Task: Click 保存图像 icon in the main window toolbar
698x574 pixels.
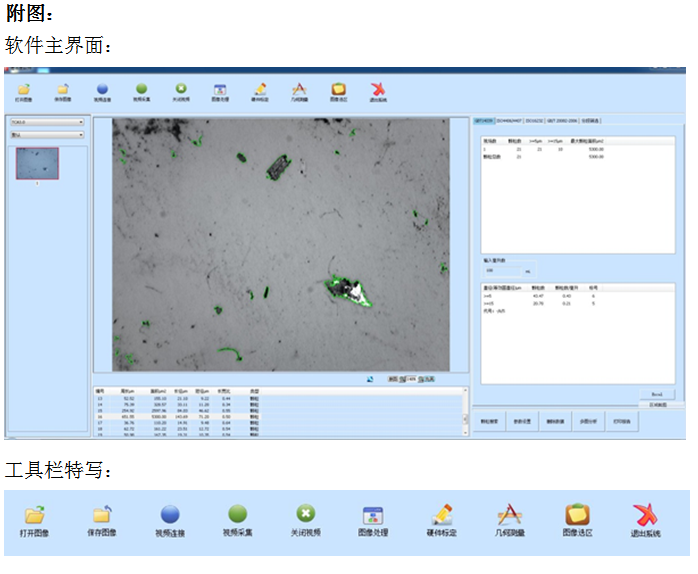Action: 62,90
